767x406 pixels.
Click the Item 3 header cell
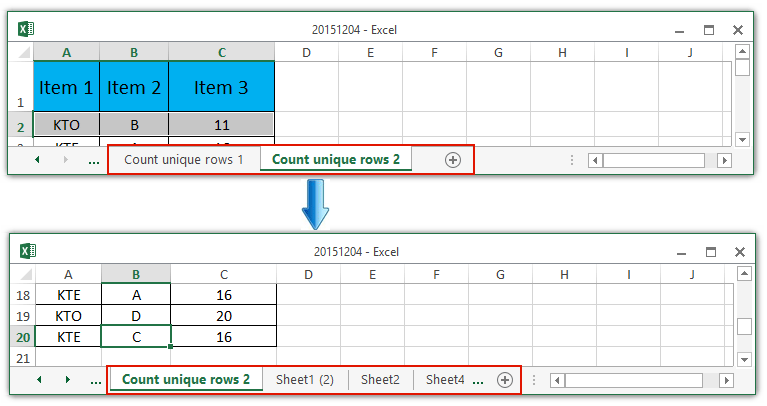coord(221,87)
